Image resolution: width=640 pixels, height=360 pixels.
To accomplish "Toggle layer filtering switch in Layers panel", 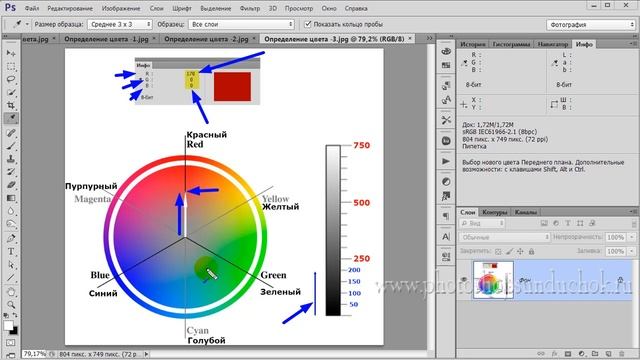I will click(x=633, y=224).
